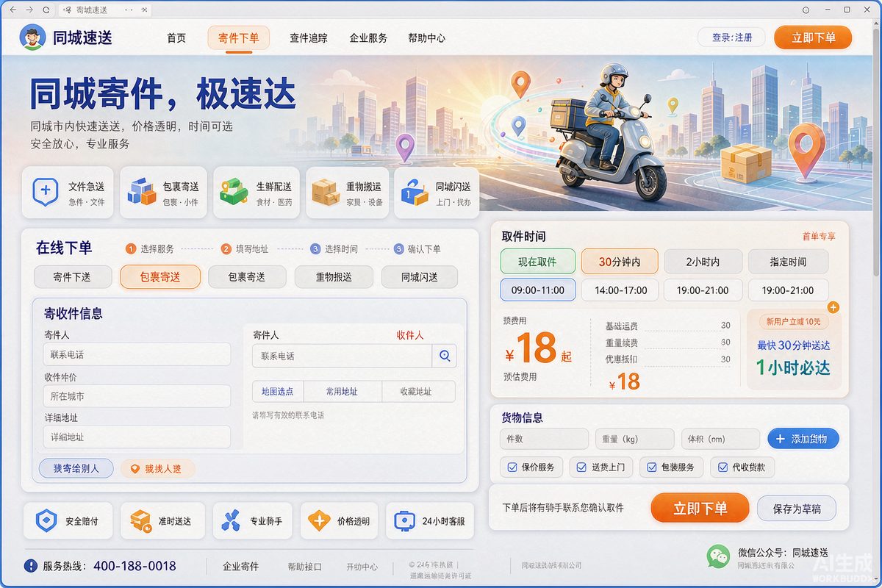Click the step 2 填写地址 indicator
This screenshot has height=588, width=882.
[245, 249]
